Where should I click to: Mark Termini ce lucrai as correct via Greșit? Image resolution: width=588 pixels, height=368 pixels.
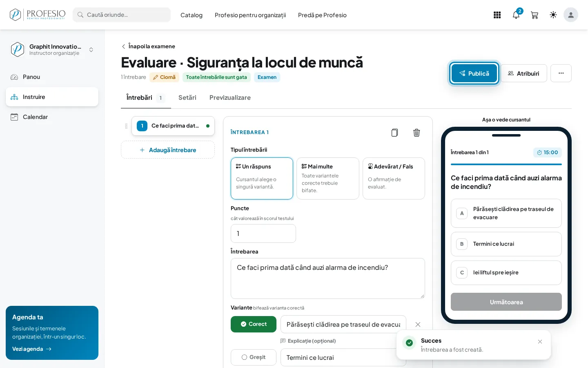pyautogui.click(x=254, y=357)
